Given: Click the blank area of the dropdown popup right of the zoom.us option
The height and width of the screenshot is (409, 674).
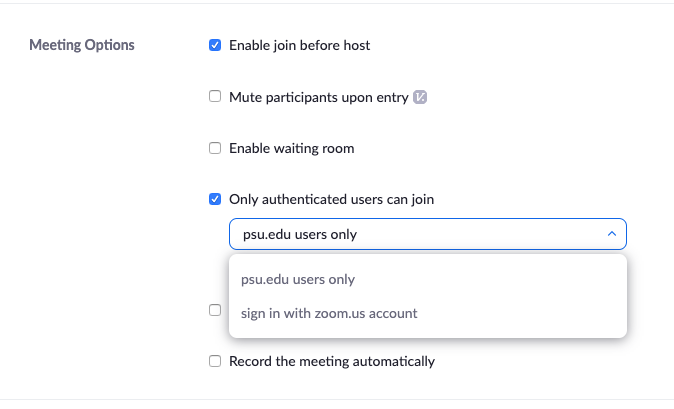Looking at the screenshot, I should (x=520, y=313).
